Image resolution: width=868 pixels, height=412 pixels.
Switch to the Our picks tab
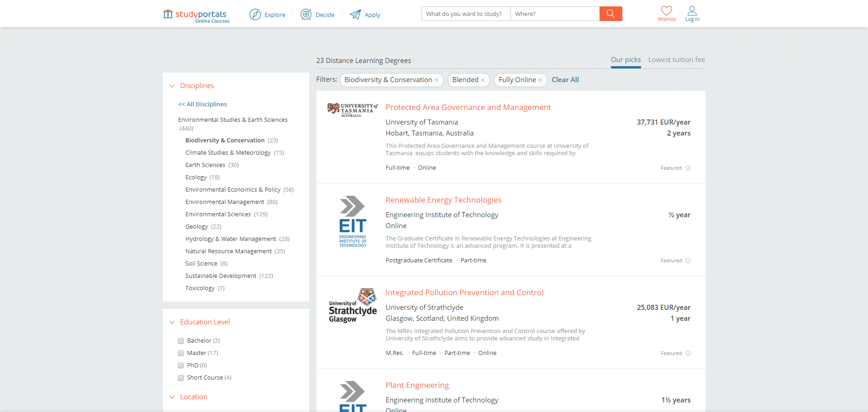pos(626,60)
